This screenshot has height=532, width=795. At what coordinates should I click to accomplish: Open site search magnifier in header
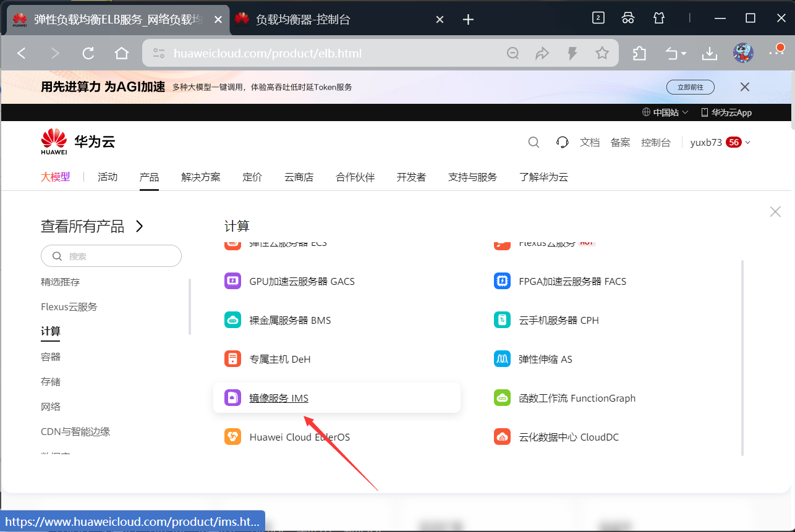534,142
